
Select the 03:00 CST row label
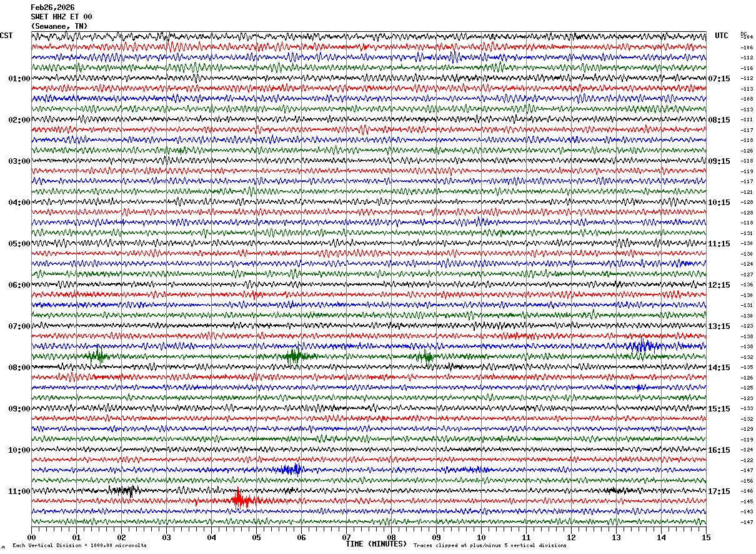coord(19,161)
